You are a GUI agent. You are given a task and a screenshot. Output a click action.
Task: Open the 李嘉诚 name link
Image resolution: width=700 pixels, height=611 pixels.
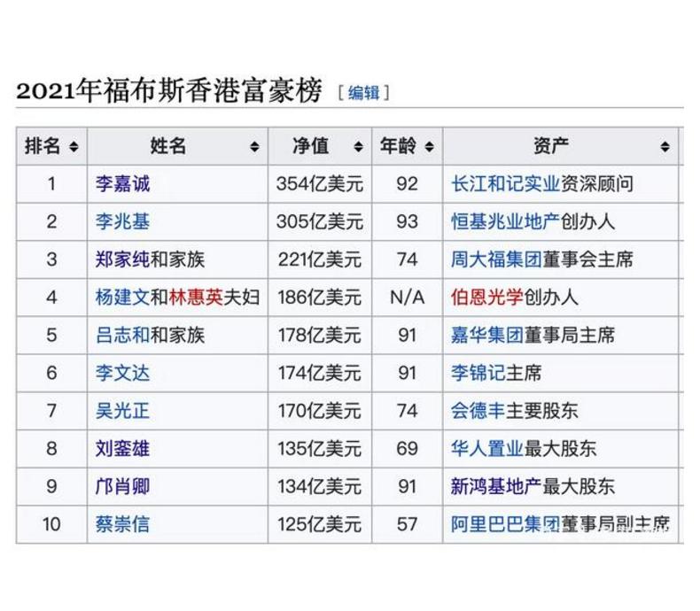click(x=122, y=184)
